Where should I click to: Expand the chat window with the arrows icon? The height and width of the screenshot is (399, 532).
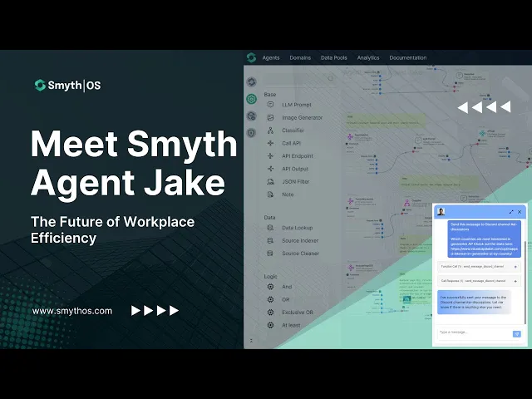point(511,212)
